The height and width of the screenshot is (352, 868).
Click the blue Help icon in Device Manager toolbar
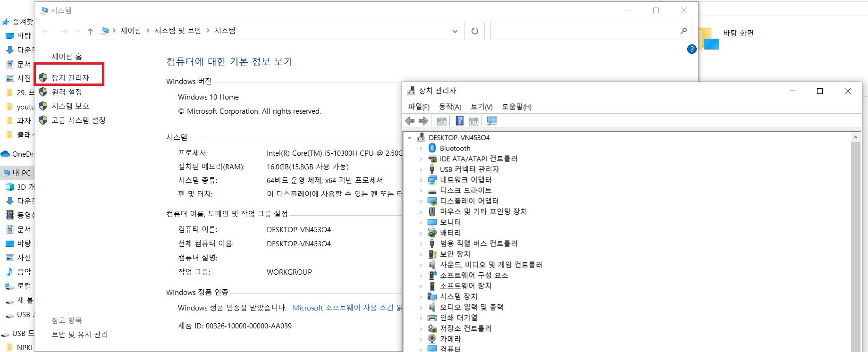click(459, 121)
